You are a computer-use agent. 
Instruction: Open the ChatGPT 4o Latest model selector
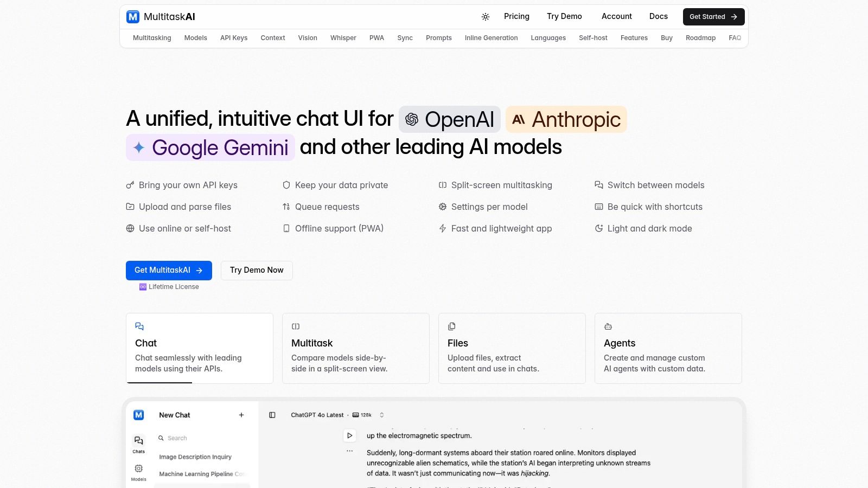point(337,415)
